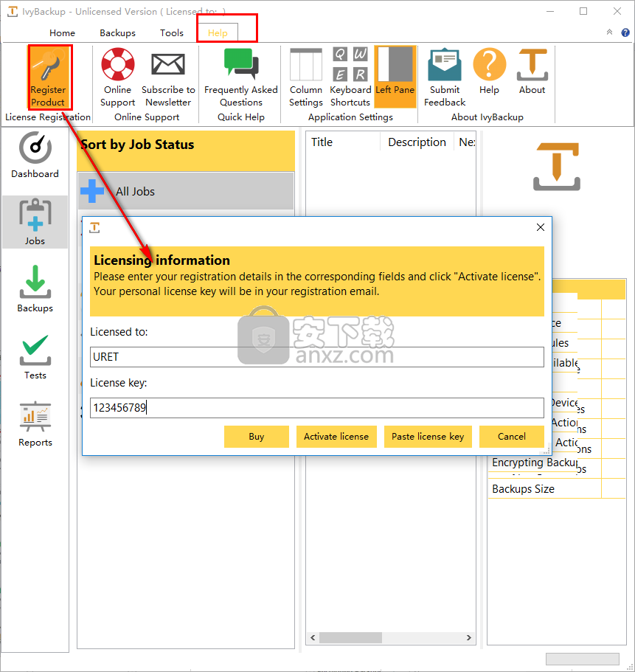Select the Help ribbon tab
The height and width of the screenshot is (672, 635).
218,33
